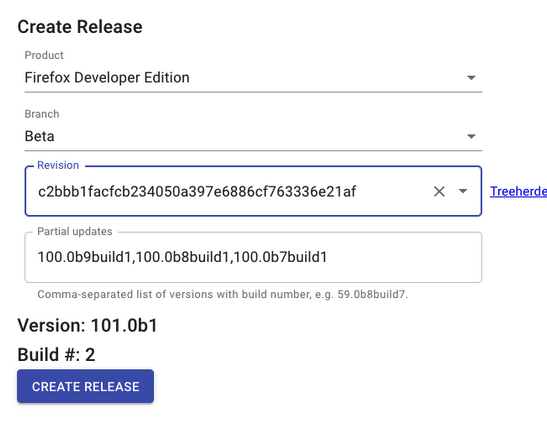Click the Revision field label
This screenshot has width=547, height=425.
pyautogui.click(x=58, y=165)
